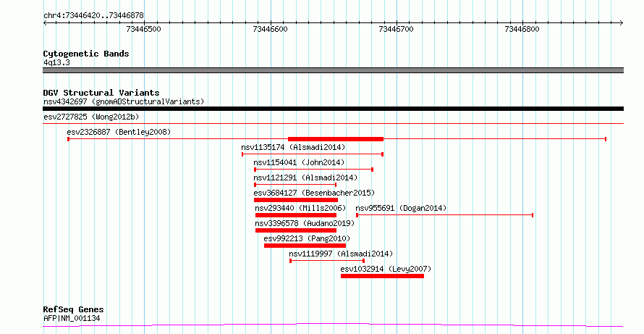This screenshot has width=644, height=334.
Task: Click the red esv3684127 variant bar
Action: (x=296, y=200)
